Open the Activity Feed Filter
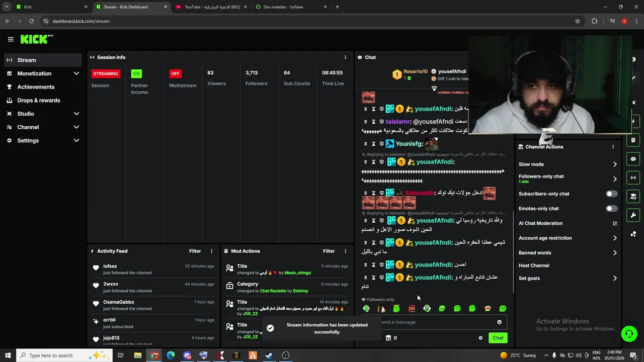 pyautogui.click(x=195, y=251)
